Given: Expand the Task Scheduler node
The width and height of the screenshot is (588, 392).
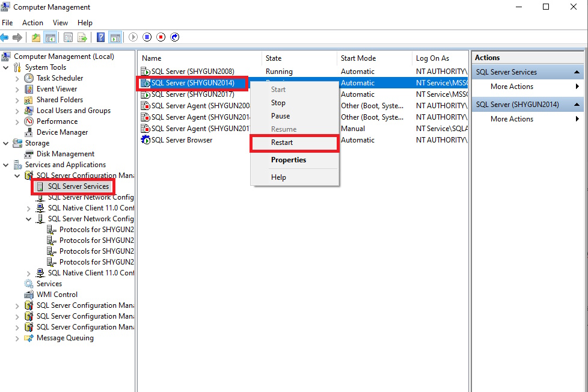Looking at the screenshot, I should pyautogui.click(x=17, y=78).
